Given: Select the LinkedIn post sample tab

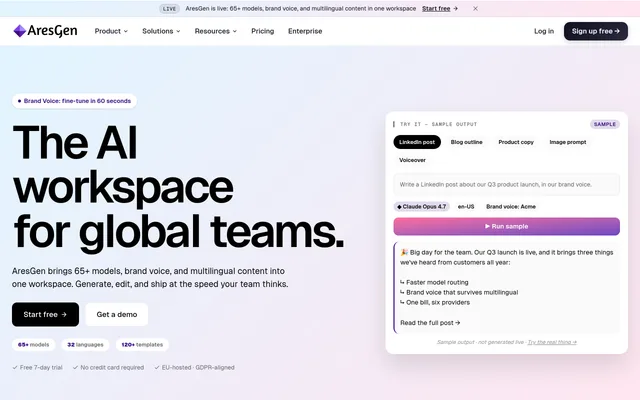Looking at the screenshot, I should tap(417, 142).
